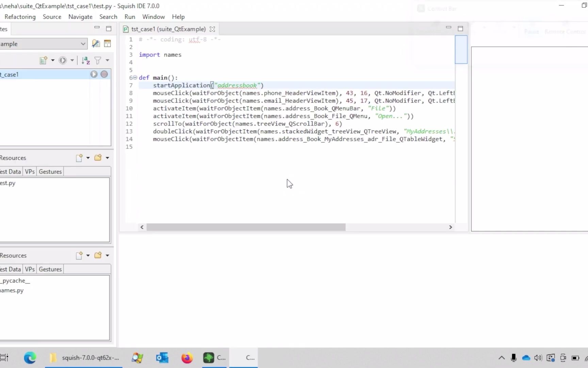Select __pycache__ in test suite resources
Viewport: 588px width, 368px height.
15,280
